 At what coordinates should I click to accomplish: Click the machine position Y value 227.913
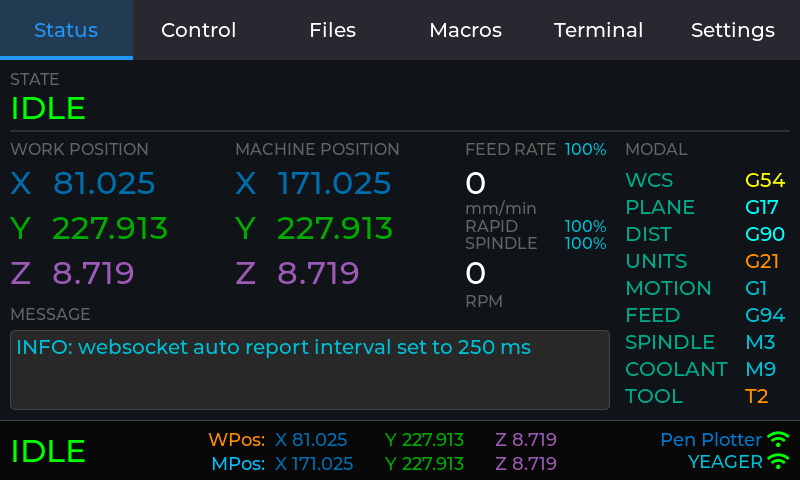(x=334, y=229)
